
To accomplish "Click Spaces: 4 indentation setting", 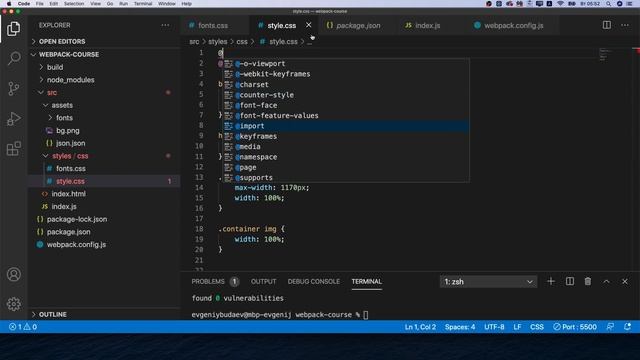I will pos(460,327).
